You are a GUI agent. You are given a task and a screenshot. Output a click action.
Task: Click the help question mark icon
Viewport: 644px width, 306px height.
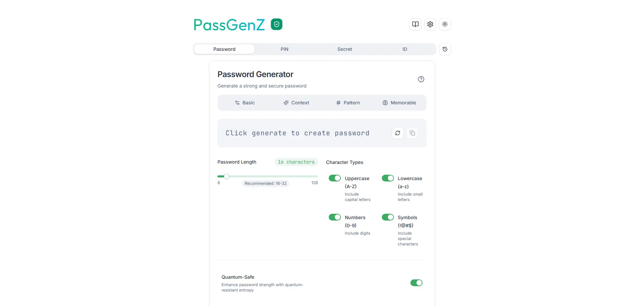tap(421, 79)
